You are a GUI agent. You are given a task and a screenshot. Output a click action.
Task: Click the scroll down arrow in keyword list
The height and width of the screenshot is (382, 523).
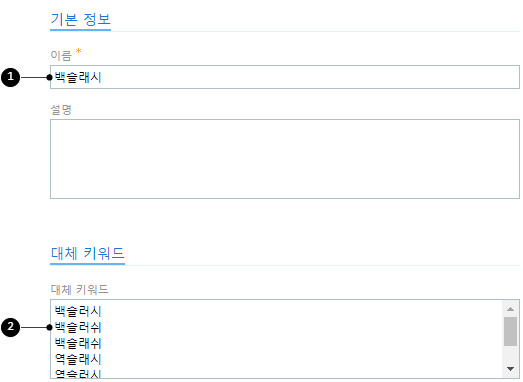[x=510, y=369]
